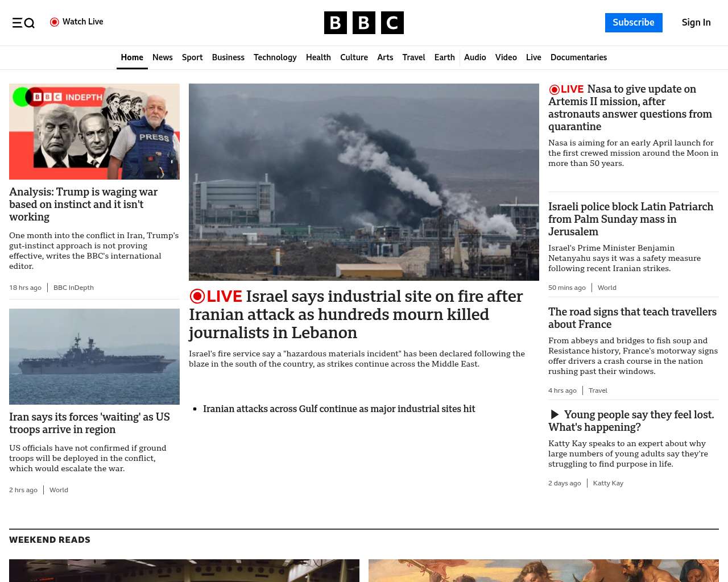Select the Earth navigation item

tap(444, 57)
